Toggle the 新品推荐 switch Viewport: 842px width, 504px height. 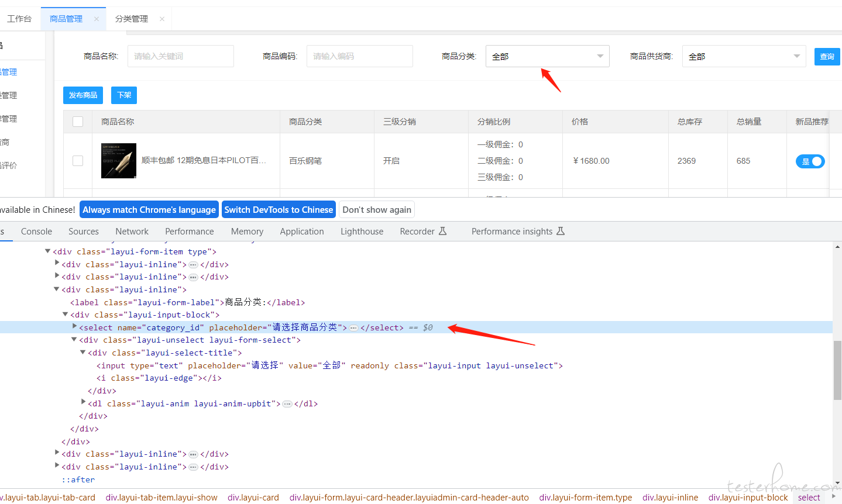click(810, 161)
